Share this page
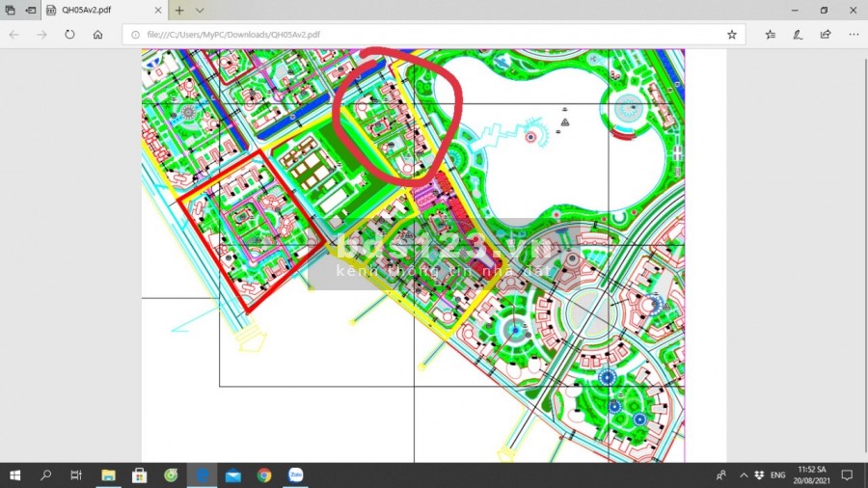 click(x=826, y=35)
